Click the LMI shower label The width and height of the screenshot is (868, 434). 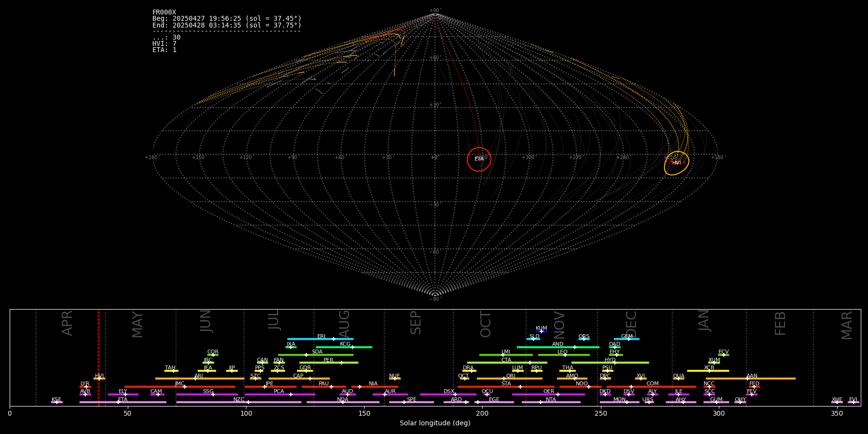(x=506, y=352)
